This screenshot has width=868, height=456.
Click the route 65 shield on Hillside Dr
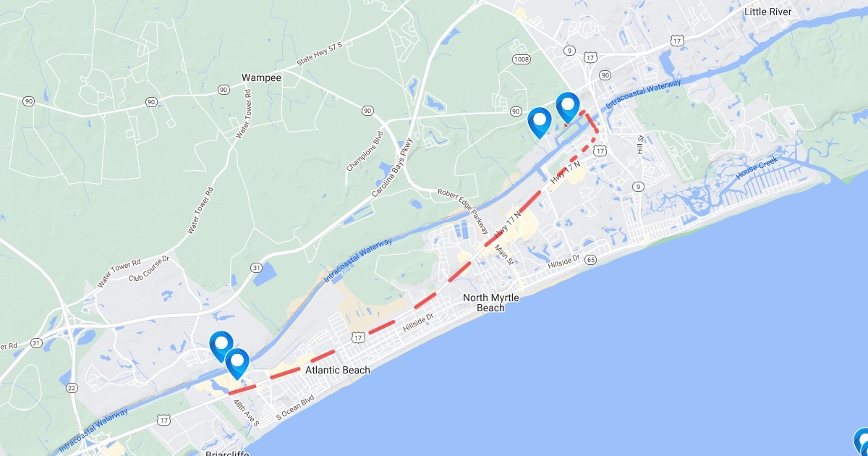[x=591, y=259]
